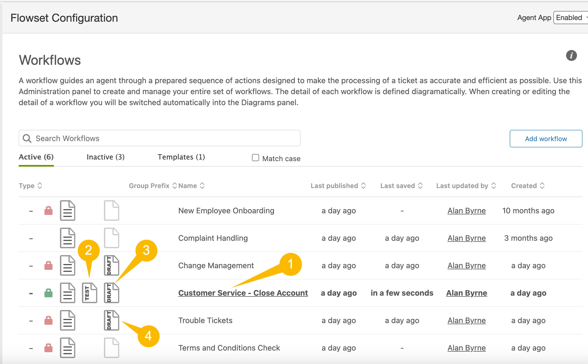Sort by Created column
Screen dimensions: 588x364
click(x=528, y=186)
